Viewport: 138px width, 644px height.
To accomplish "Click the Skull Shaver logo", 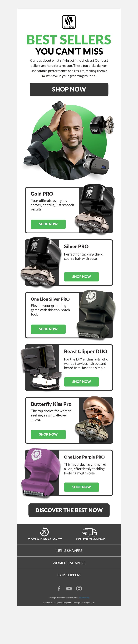I will click(69, 22).
